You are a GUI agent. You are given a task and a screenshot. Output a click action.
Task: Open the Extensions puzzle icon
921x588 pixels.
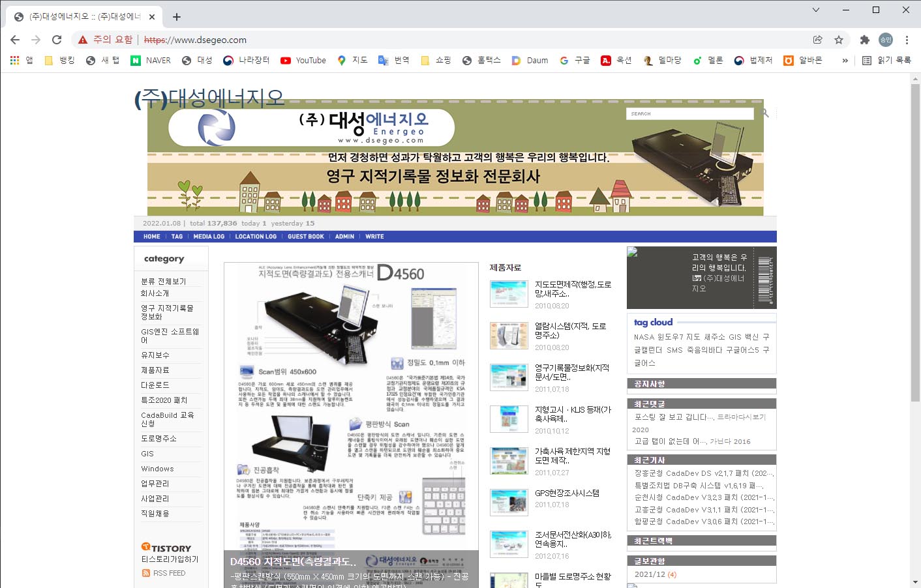coord(865,40)
